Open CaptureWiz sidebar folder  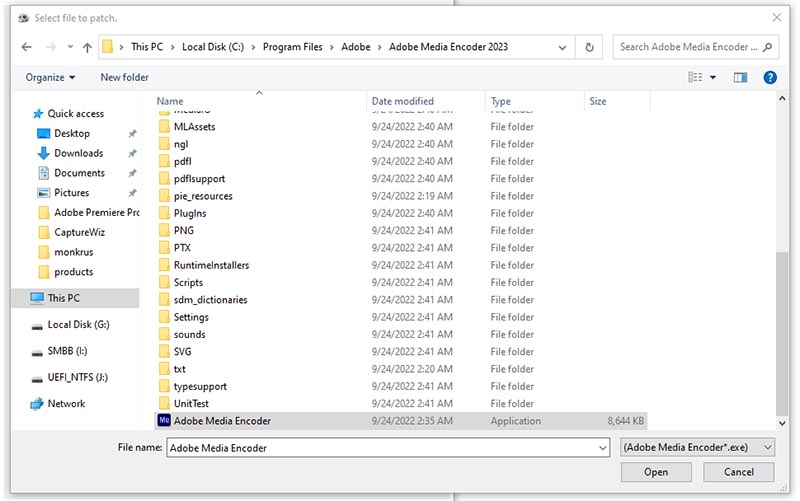click(79, 233)
